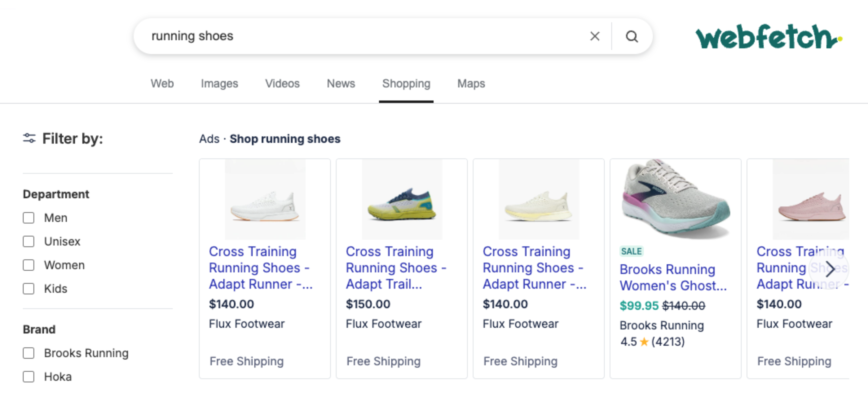The width and height of the screenshot is (868, 395).
Task: Tick the Kids department checkbox
Action: pos(29,289)
